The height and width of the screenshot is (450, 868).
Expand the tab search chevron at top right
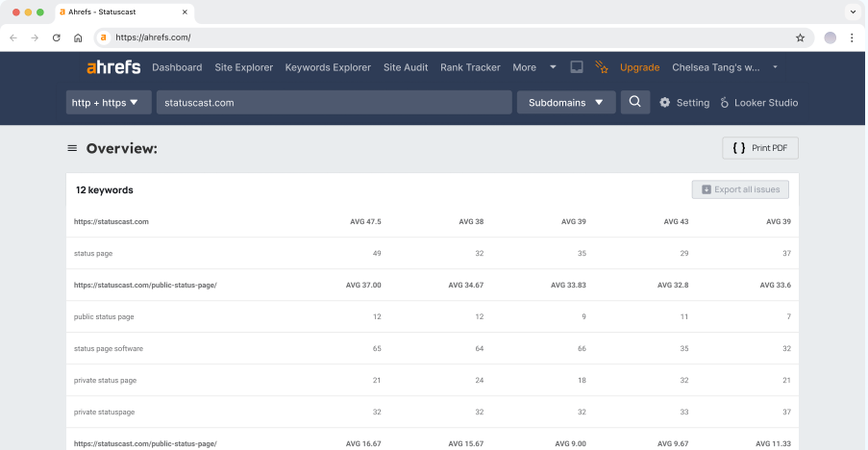point(853,12)
